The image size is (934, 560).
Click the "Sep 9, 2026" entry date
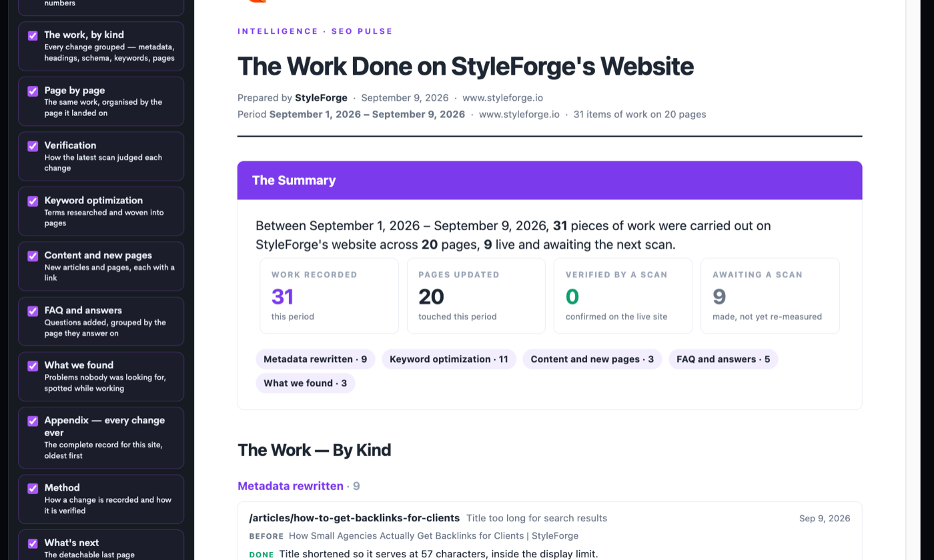[x=825, y=518]
